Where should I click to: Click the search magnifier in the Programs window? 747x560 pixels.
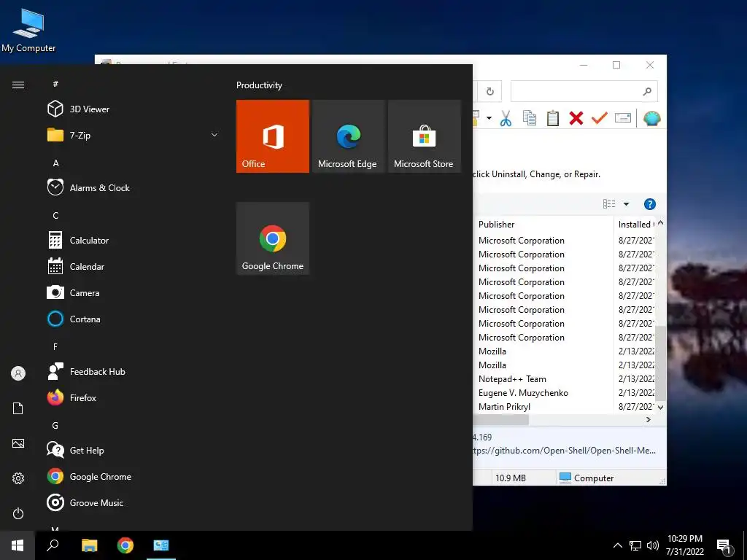(646, 91)
